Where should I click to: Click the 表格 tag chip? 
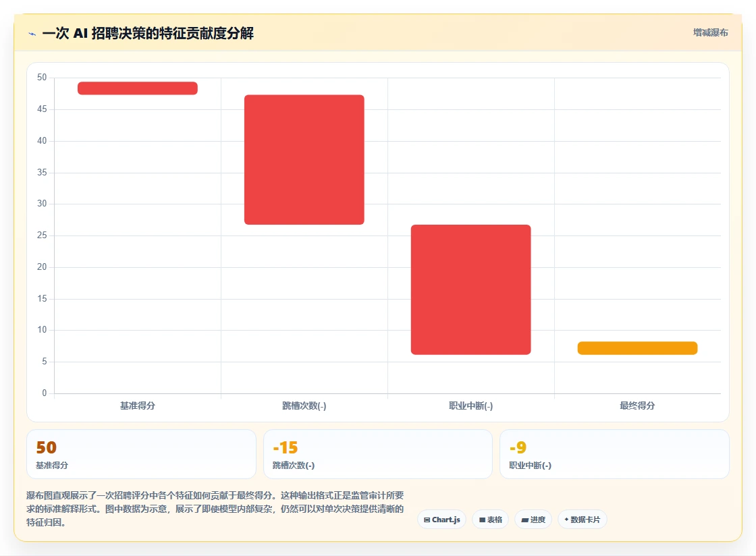tap(490, 520)
